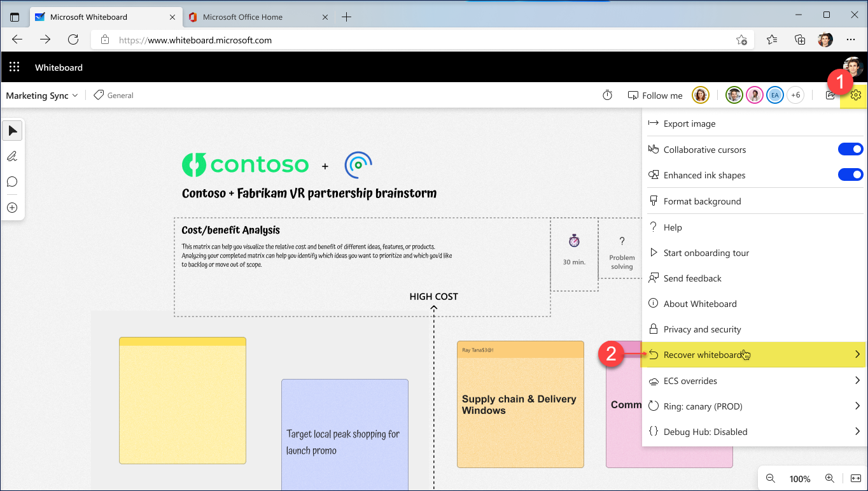Open the share icon
Screen dimensions: 868x491
coord(830,96)
